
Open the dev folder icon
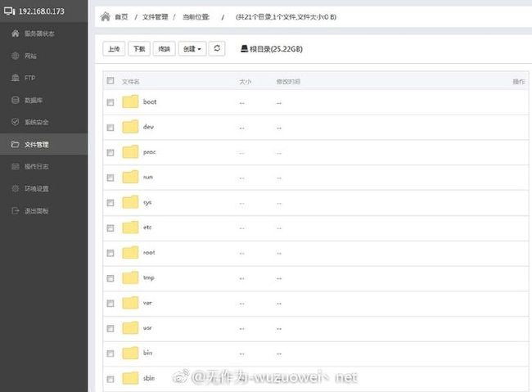pyautogui.click(x=130, y=127)
